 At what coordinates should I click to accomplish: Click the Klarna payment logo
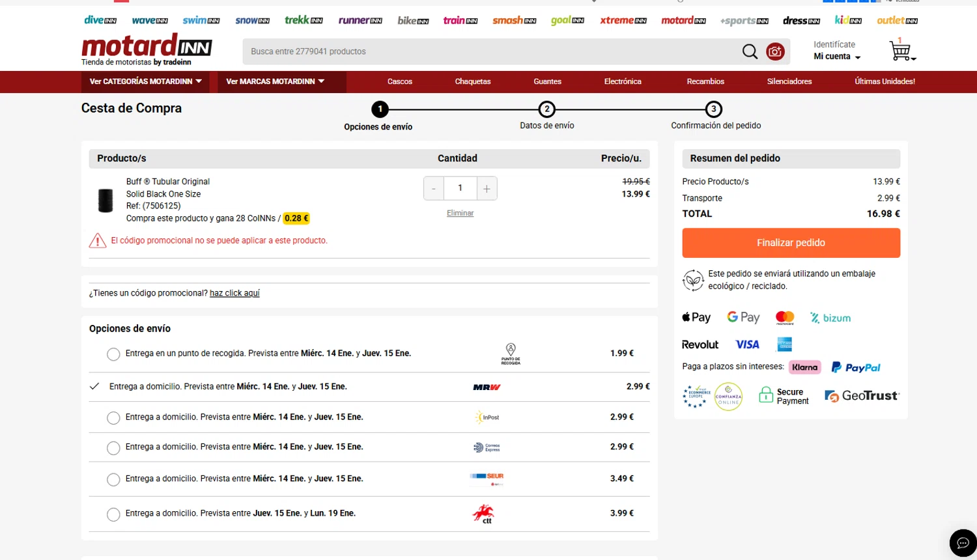[805, 367]
